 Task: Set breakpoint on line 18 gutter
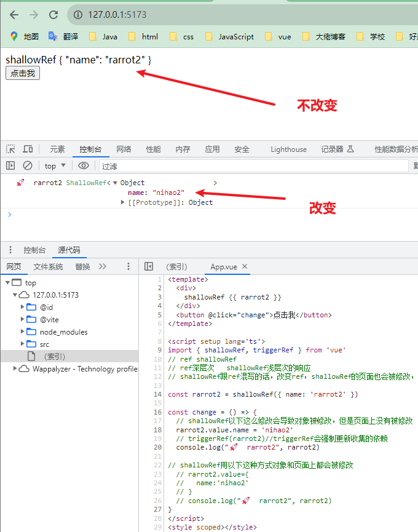[157, 430]
